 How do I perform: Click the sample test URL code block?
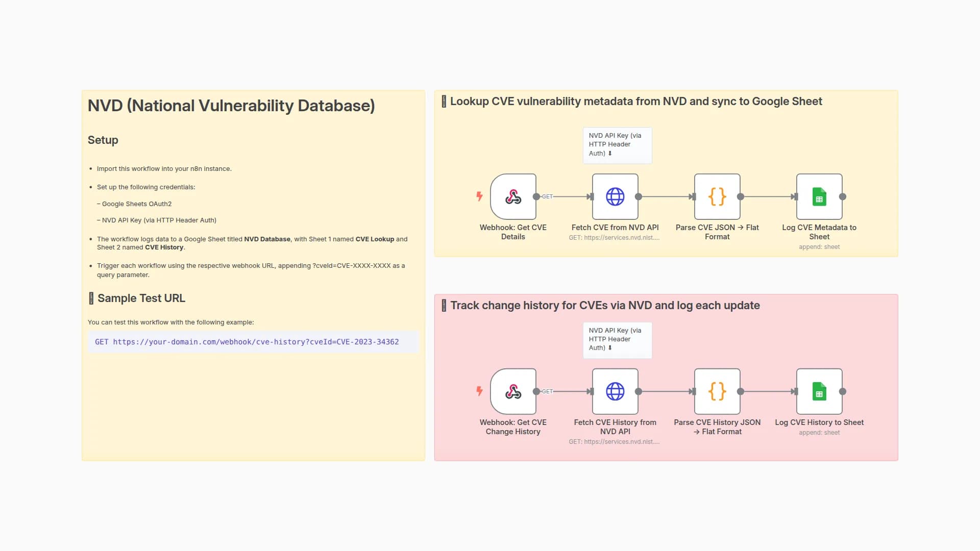(253, 342)
